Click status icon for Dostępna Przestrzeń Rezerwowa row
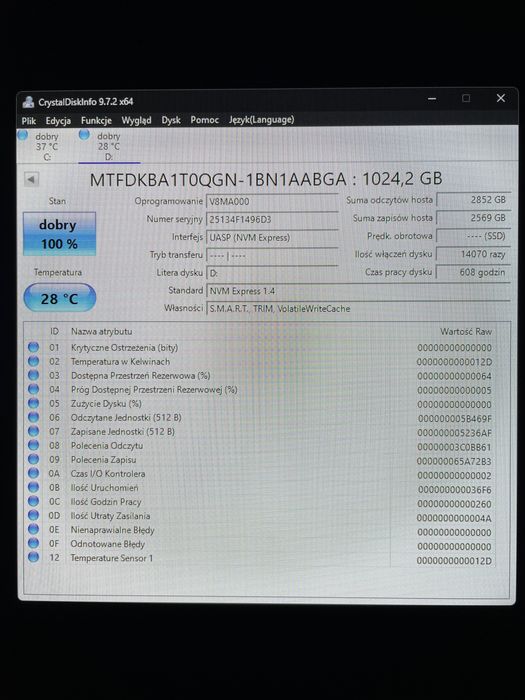The height and width of the screenshot is (700, 525). [x=33, y=375]
